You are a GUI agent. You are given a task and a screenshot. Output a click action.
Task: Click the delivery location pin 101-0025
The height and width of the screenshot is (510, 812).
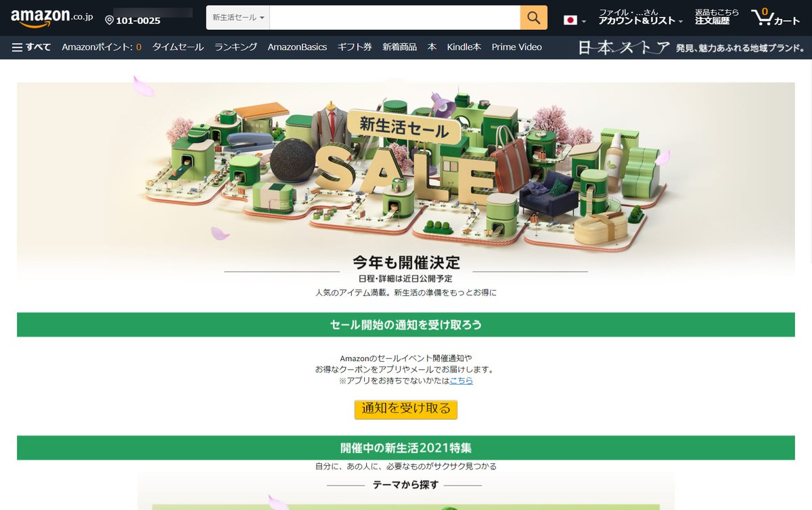[x=133, y=20]
